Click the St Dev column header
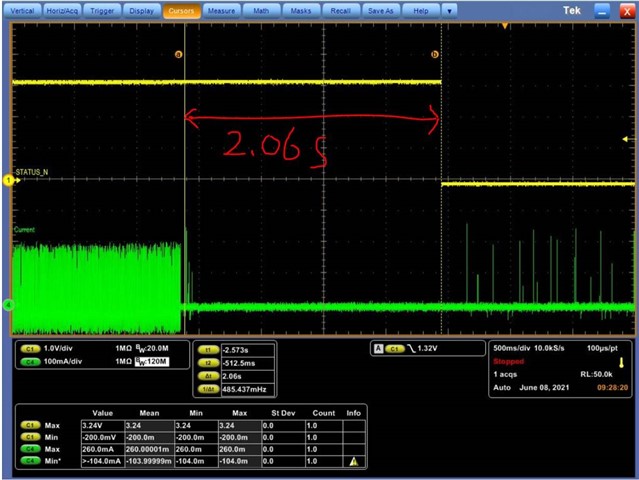639x480 pixels. coord(283,413)
